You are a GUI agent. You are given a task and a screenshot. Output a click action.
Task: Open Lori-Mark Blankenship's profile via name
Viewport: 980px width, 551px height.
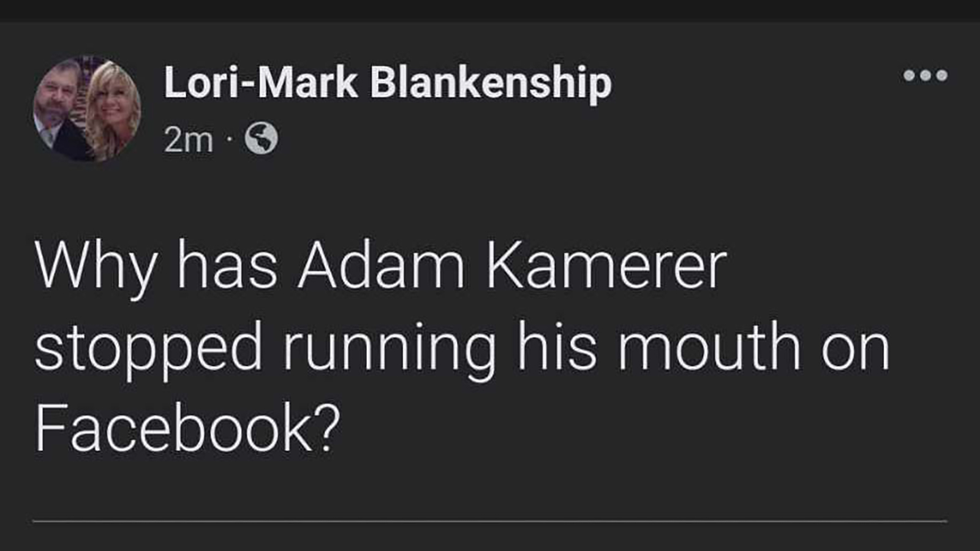pos(387,83)
